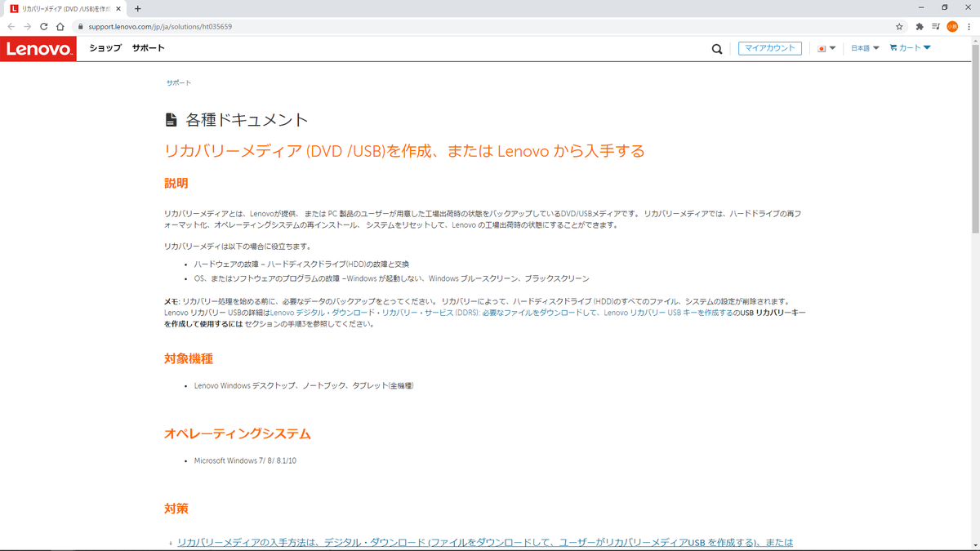Image resolution: width=980 pixels, height=551 pixels.
Task: Open the Chrome extensions puzzle icon
Action: coord(920,26)
